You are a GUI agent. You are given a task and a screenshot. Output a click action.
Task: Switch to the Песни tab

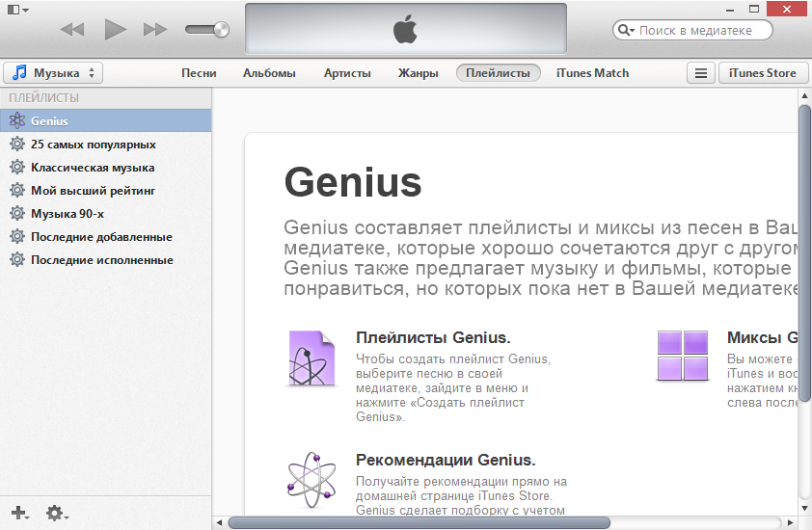[x=199, y=73]
